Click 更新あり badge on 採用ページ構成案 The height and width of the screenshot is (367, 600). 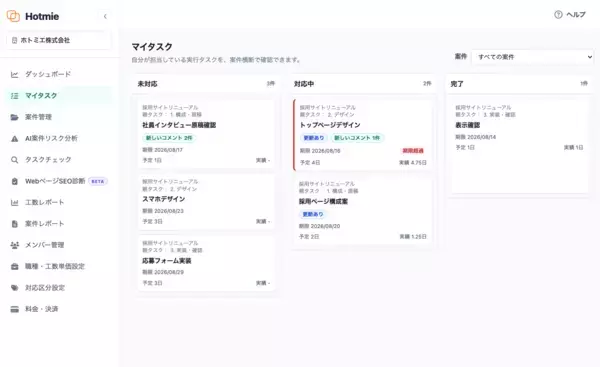click(313, 214)
